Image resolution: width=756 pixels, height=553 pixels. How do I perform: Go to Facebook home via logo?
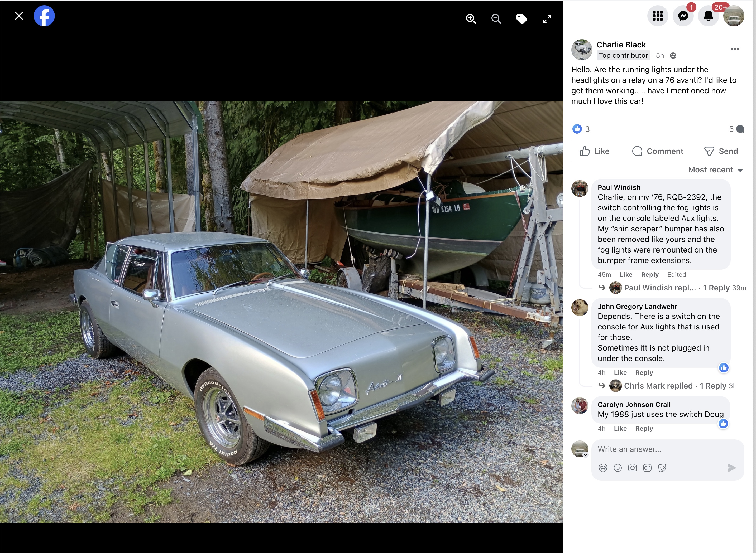[x=44, y=16]
